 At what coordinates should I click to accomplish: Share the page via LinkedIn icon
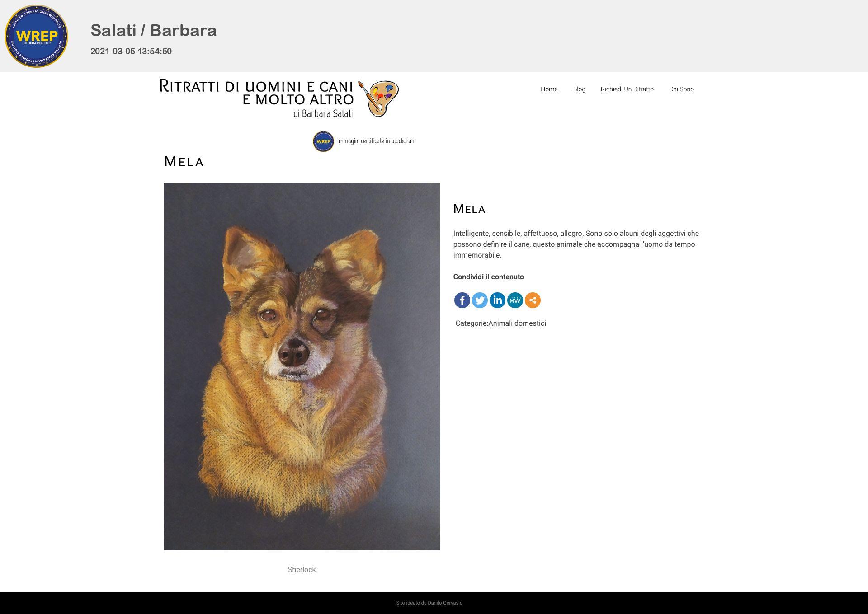[x=497, y=300]
